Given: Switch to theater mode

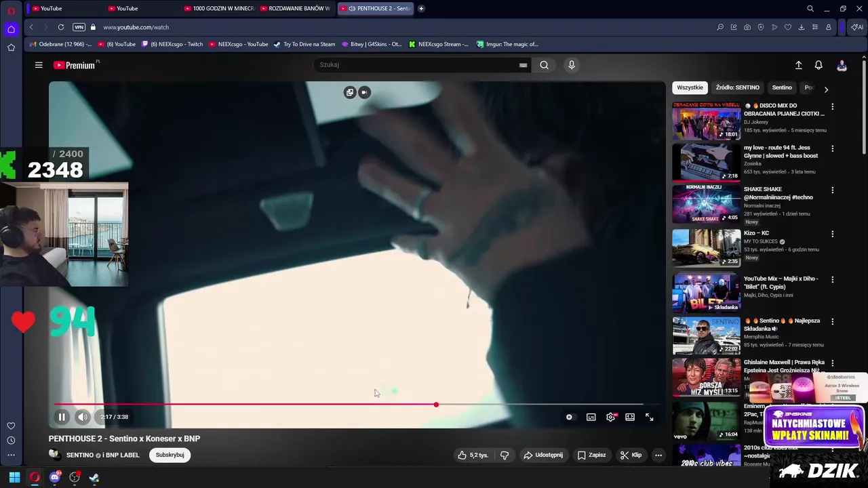Looking at the screenshot, I should pyautogui.click(x=630, y=417).
